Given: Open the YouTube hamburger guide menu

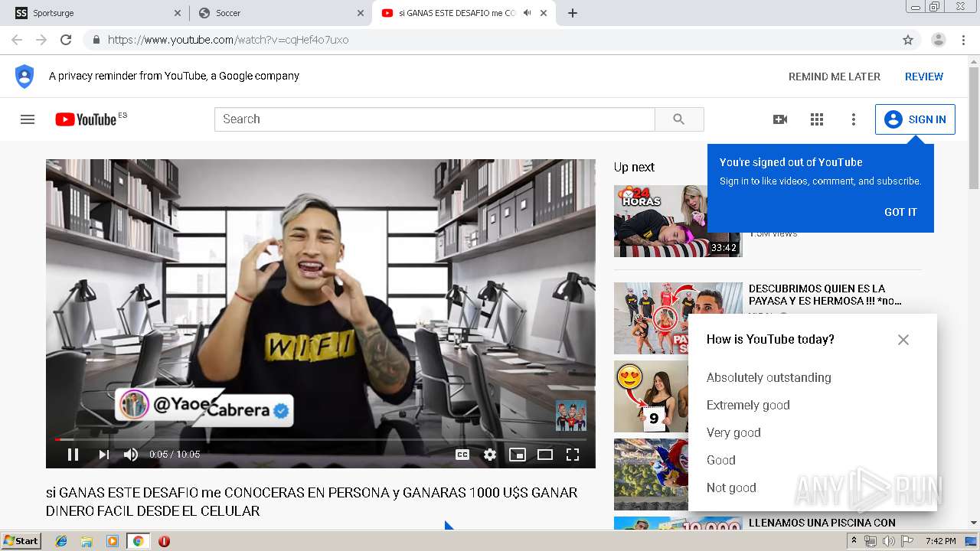Looking at the screenshot, I should (x=28, y=119).
